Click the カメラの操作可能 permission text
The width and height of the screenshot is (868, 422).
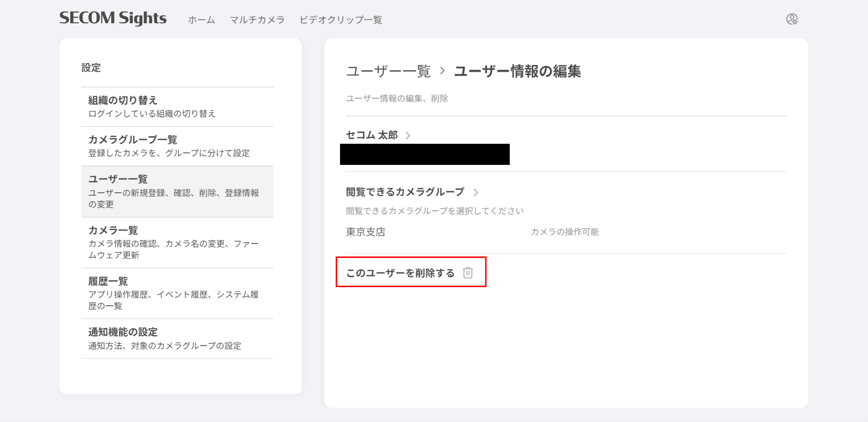pyautogui.click(x=565, y=232)
